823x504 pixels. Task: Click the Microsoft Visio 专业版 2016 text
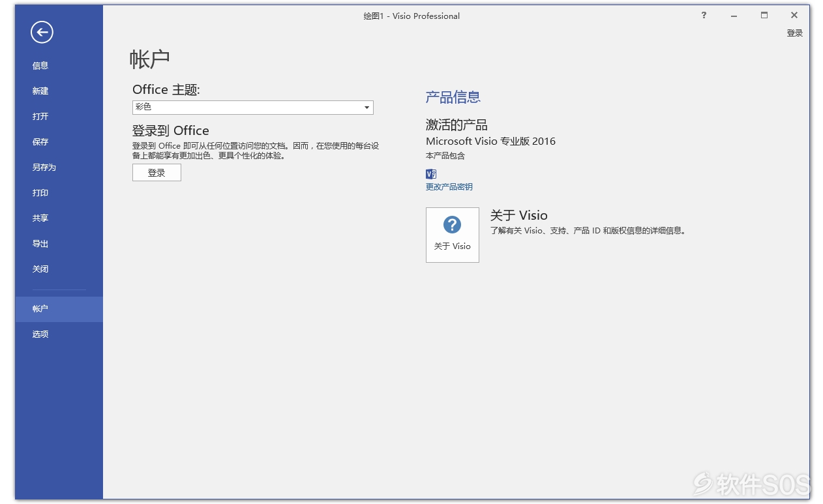tap(490, 141)
